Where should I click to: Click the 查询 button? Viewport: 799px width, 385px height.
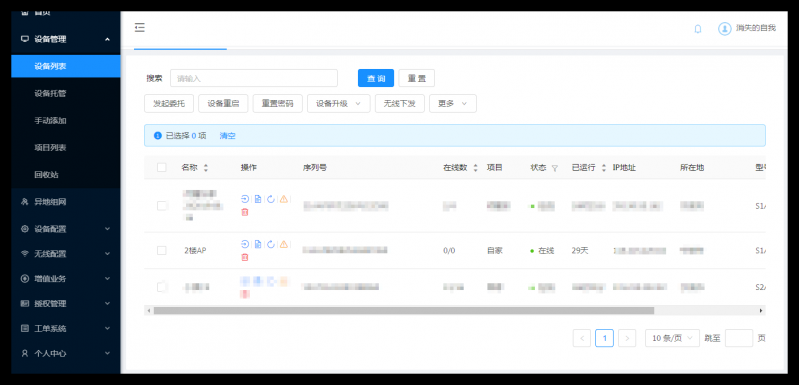tap(376, 78)
